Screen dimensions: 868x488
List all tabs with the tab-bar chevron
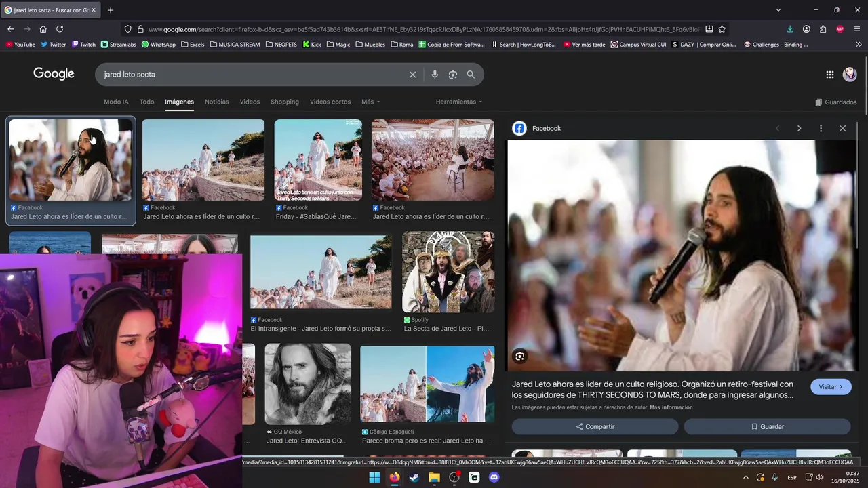(778, 10)
